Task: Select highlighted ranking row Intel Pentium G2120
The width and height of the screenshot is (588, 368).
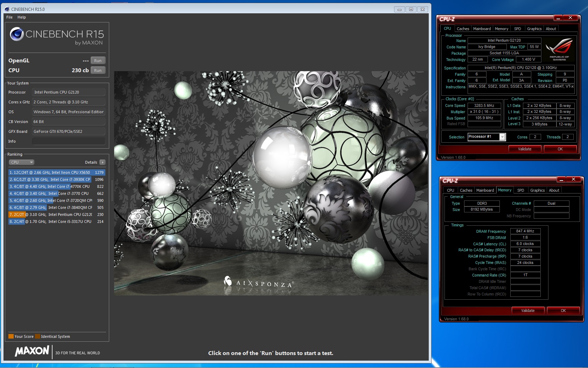Action: [57, 214]
